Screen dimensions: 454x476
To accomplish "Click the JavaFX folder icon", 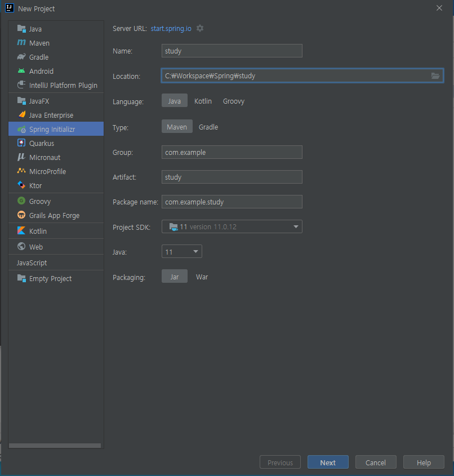I will 21,101.
